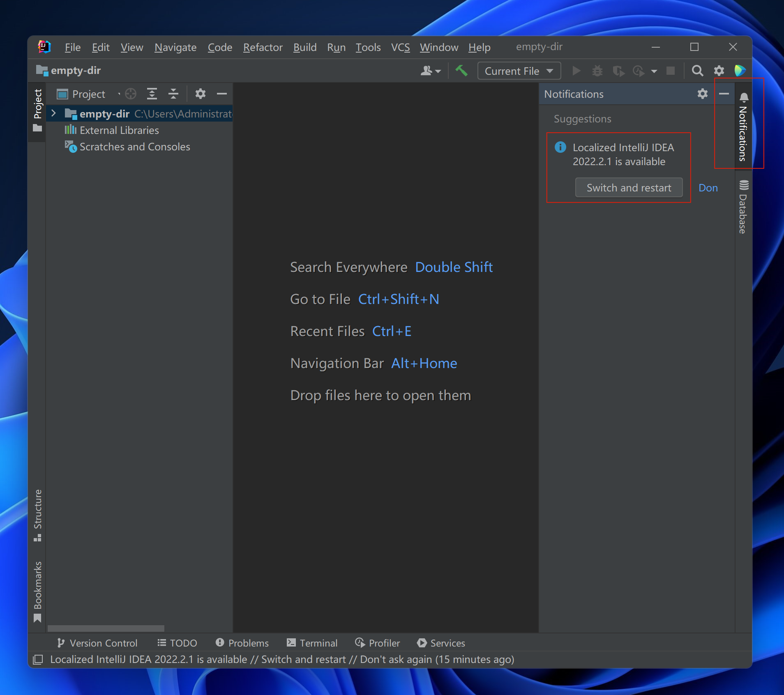Open the Terminal tool window
The image size is (784, 695).
click(312, 643)
